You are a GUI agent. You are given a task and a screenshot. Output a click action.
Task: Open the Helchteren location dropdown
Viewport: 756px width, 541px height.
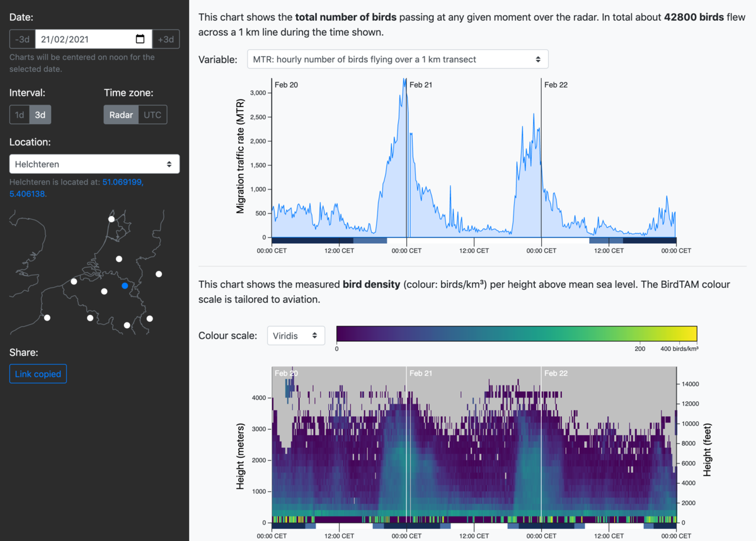coord(94,164)
